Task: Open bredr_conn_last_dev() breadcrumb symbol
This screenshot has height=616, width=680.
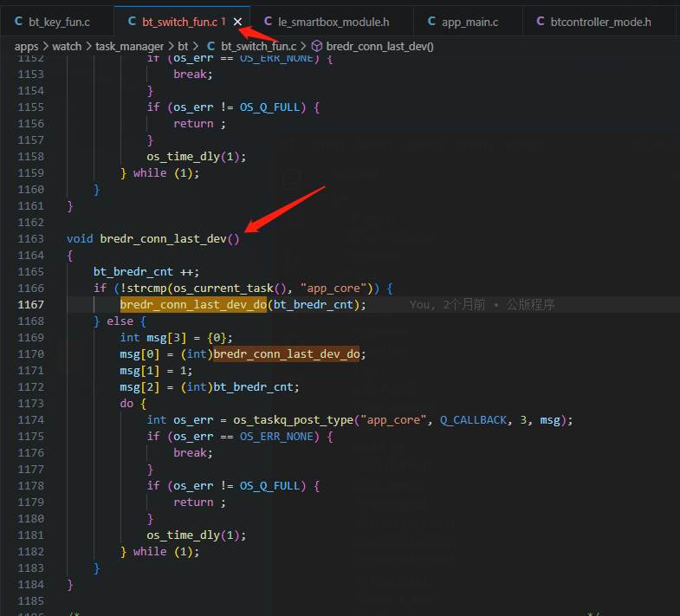Action: [x=379, y=47]
